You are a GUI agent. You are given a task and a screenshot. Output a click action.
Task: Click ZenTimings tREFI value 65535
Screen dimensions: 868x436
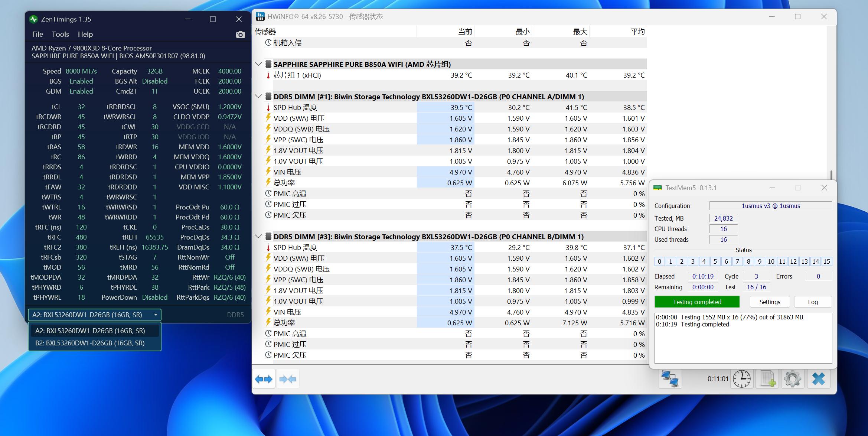155,237
